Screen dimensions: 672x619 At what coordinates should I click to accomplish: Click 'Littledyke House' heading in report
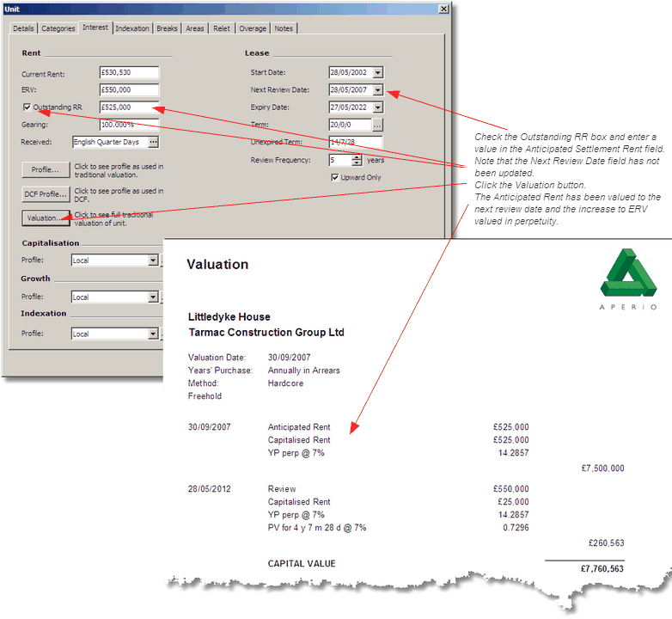(x=229, y=316)
